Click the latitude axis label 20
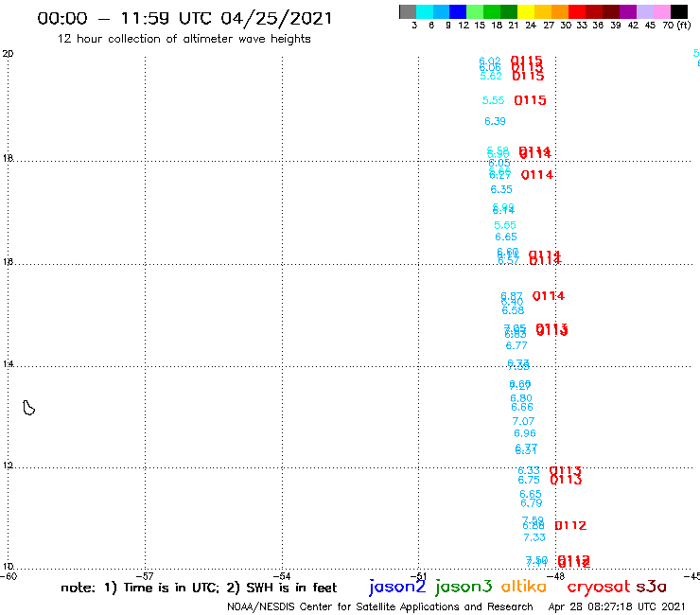 coord(8,54)
